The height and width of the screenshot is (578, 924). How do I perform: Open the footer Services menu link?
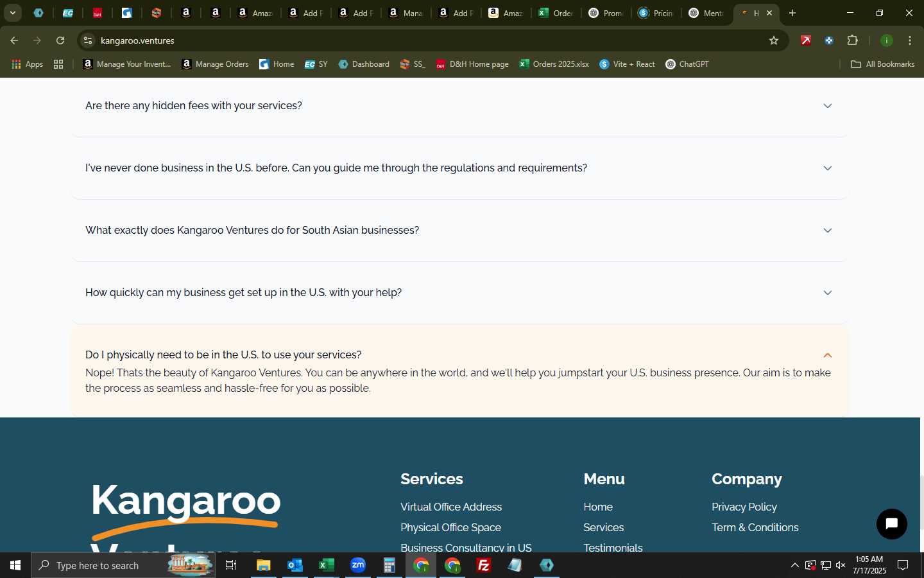603,527
